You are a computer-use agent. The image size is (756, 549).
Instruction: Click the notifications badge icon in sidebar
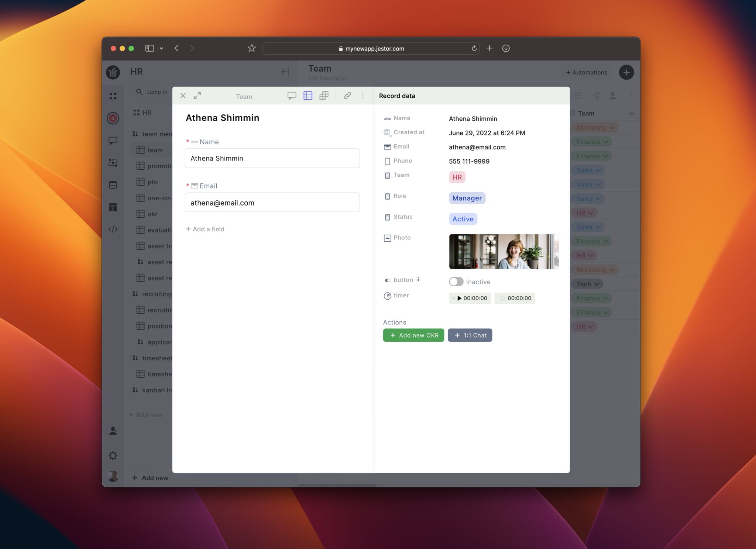tap(113, 118)
